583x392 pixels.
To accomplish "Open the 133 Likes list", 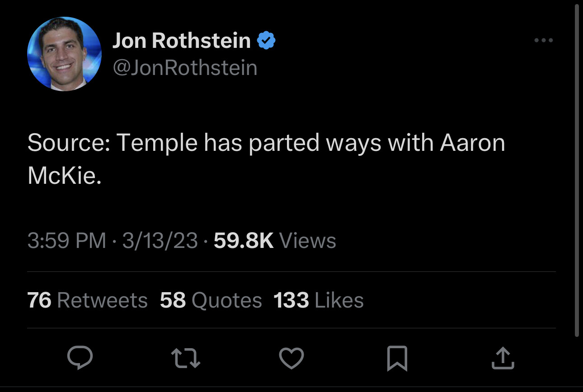I will tap(318, 300).
